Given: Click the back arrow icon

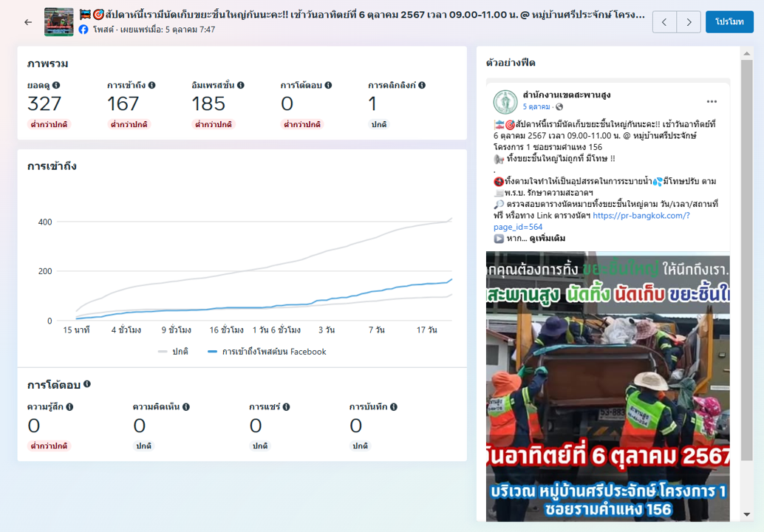Looking at the screenshot, I should (28, 22).
